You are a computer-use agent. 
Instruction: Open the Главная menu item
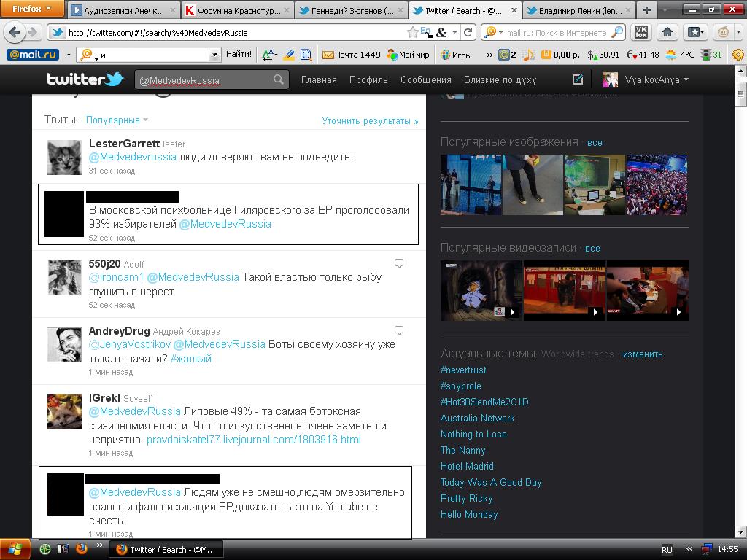point(319,80)
